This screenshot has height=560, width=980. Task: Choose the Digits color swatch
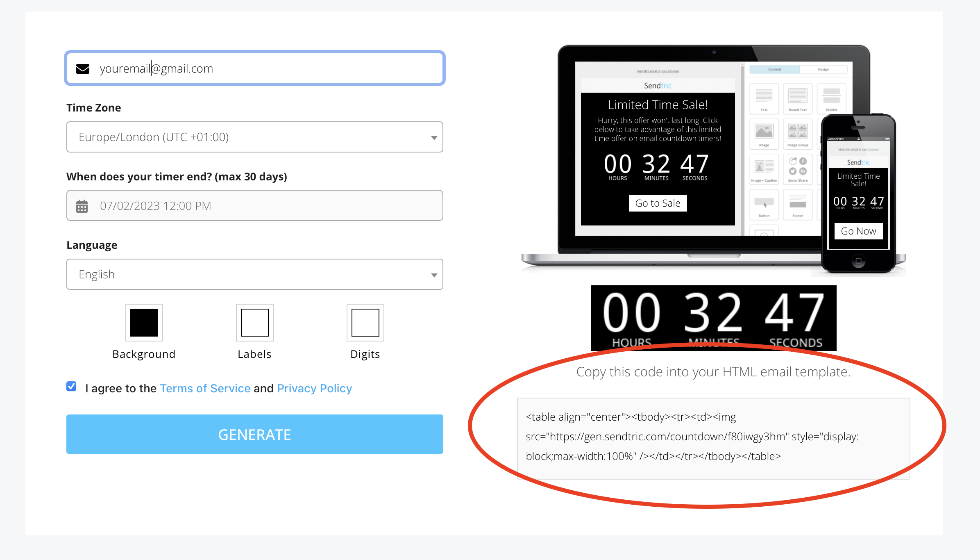365,323
